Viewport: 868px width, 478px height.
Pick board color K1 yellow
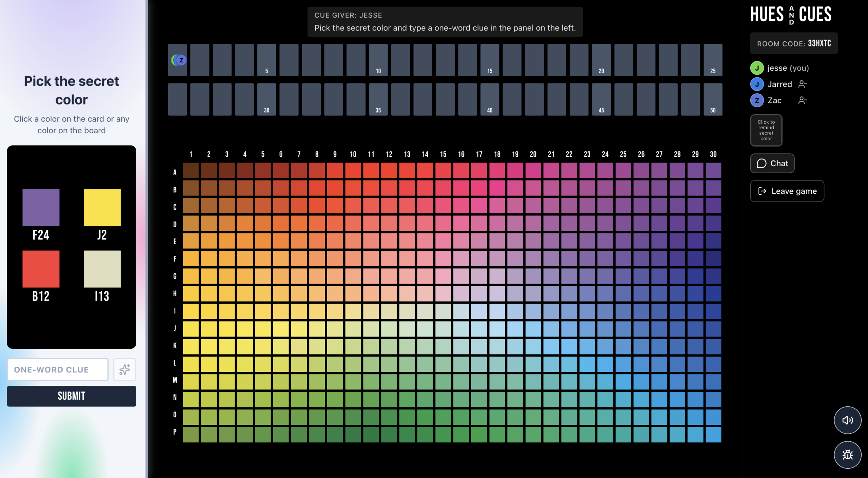coord(191,347)
